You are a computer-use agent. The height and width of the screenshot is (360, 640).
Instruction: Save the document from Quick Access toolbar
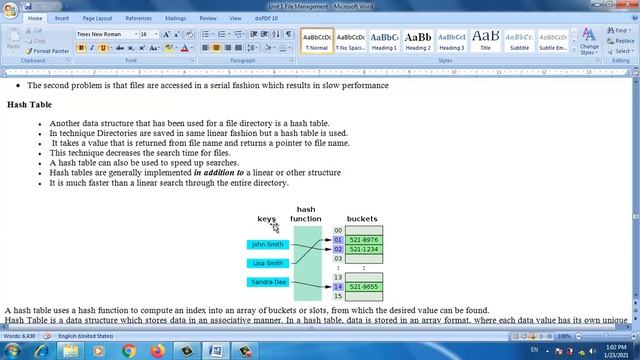[x=28, y=6]
